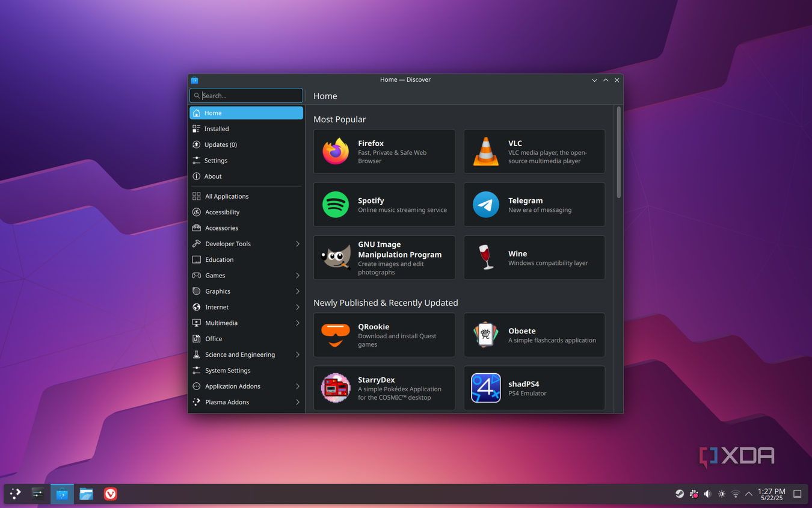Open the brightness tray icon
This screenshot has height=508, width=812.
tap(721, 494)
